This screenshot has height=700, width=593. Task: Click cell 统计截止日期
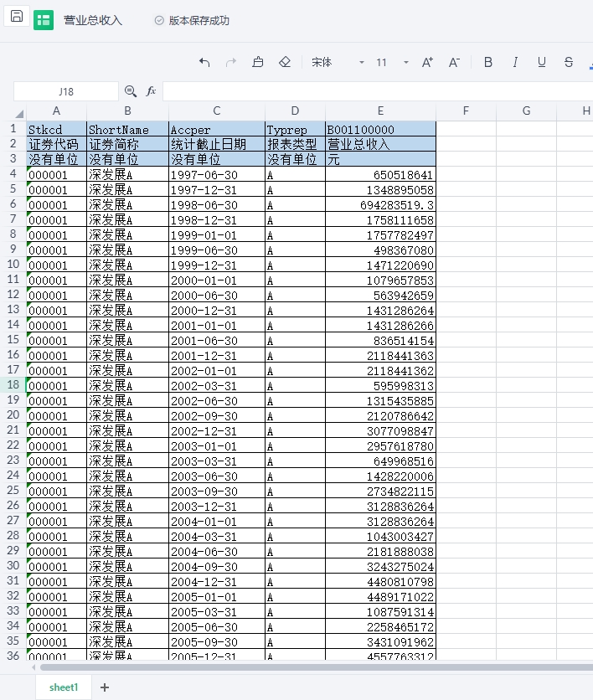coord(217,144)
